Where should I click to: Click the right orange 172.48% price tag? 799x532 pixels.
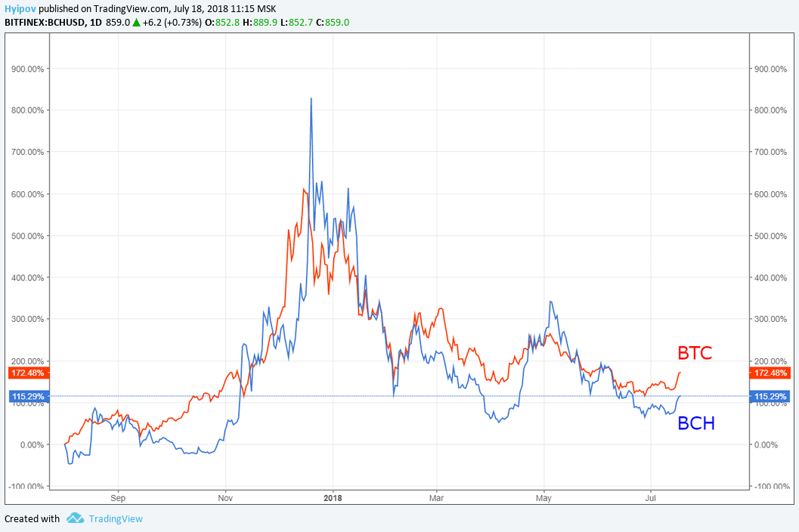coord(770,373)
